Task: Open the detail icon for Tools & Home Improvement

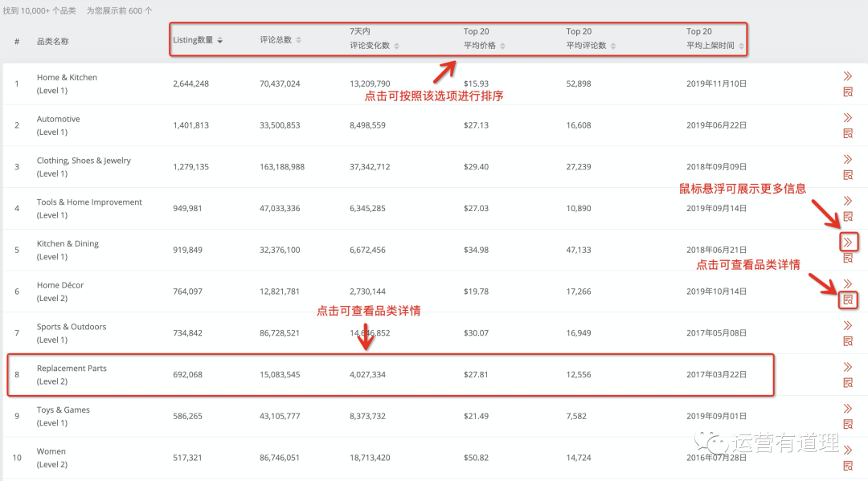Action: click(847, 217)
